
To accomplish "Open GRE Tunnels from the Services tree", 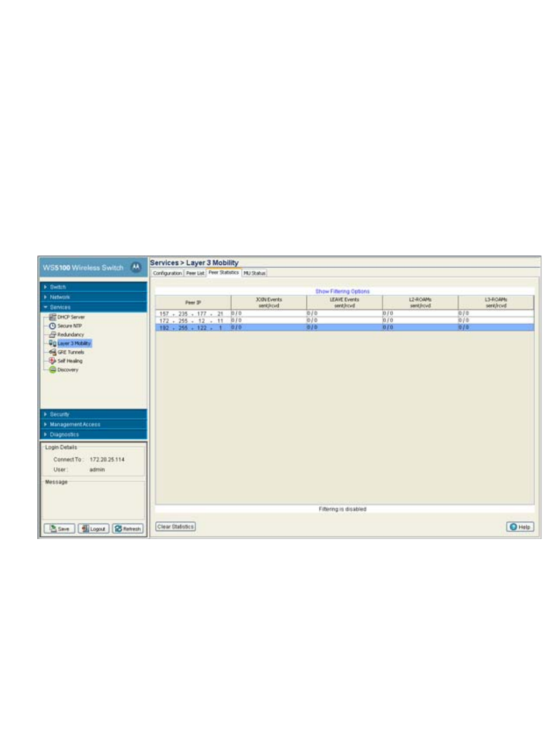I will [71, 352].
